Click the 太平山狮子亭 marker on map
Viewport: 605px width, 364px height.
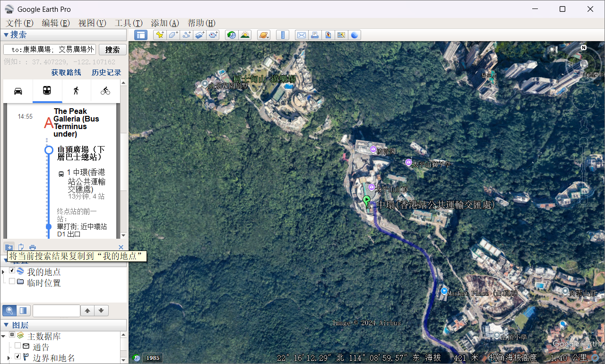tap(408, 163)
